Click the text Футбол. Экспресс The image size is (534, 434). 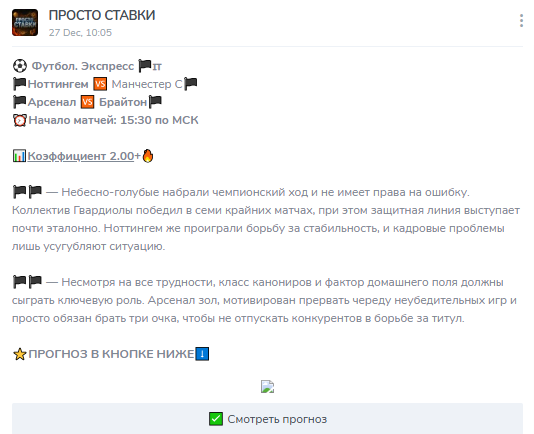click(x=83, y=66)
